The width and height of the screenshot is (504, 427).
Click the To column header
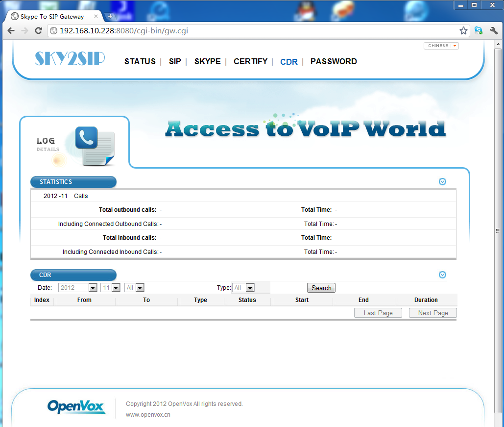pyautogui.click(x=146, y=300)
